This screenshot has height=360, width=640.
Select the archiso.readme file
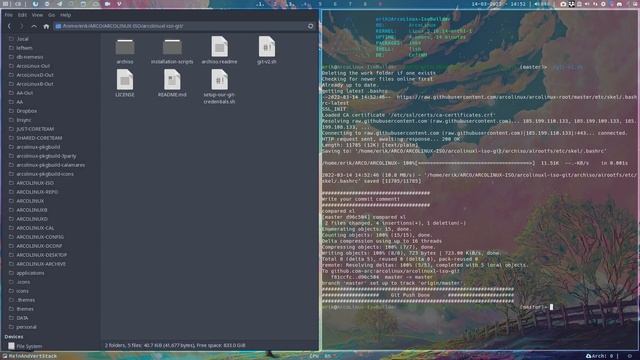click(220, 47)
